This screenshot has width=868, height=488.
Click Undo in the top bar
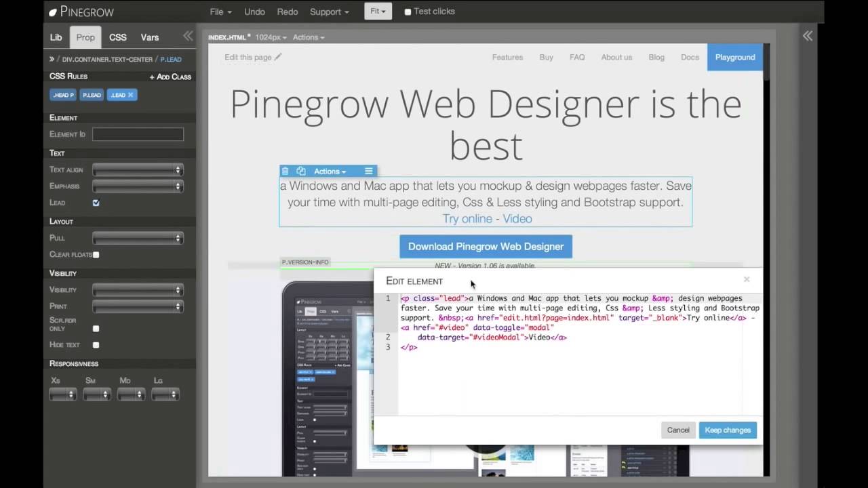(x=254, y=12)
